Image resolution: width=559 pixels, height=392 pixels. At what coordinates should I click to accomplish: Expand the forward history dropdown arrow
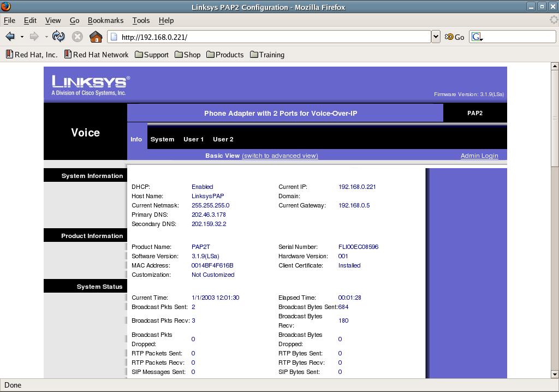click(x=46, y=37)
